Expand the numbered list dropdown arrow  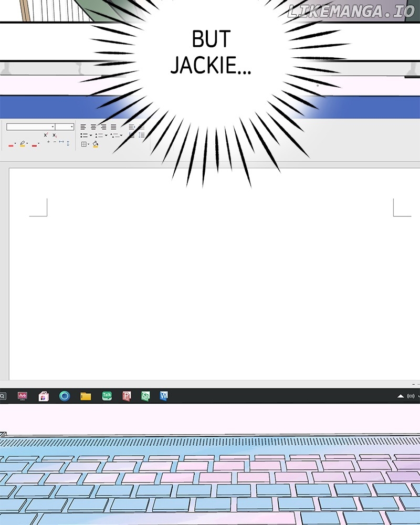[106, 135]
